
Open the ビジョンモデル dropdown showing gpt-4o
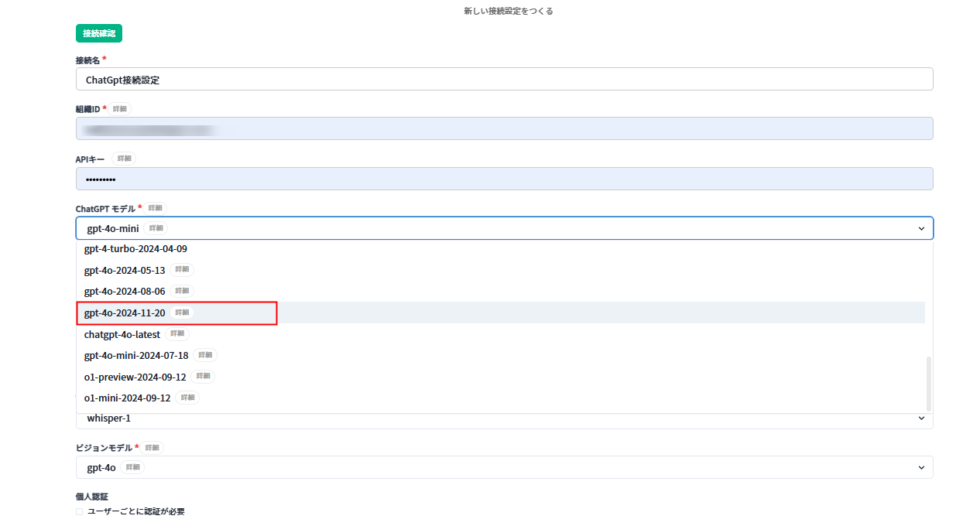[504, 467]
